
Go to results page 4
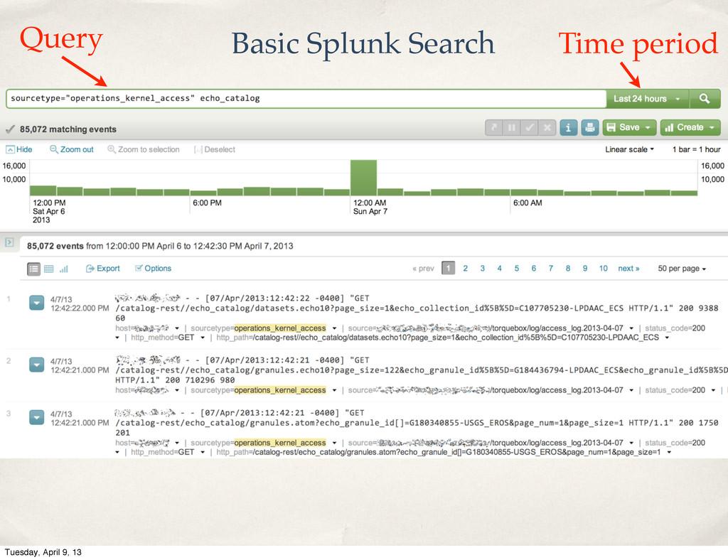tap(500, 268)
